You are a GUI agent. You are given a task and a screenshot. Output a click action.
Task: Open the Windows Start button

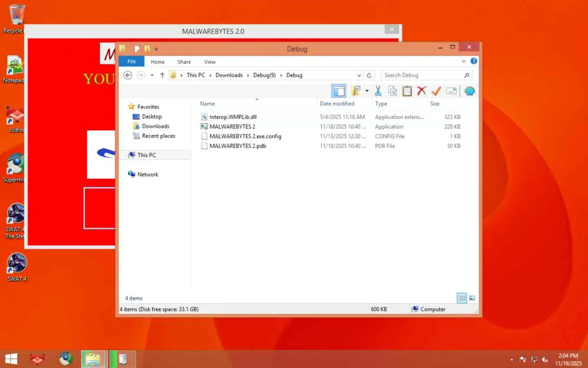11,359
